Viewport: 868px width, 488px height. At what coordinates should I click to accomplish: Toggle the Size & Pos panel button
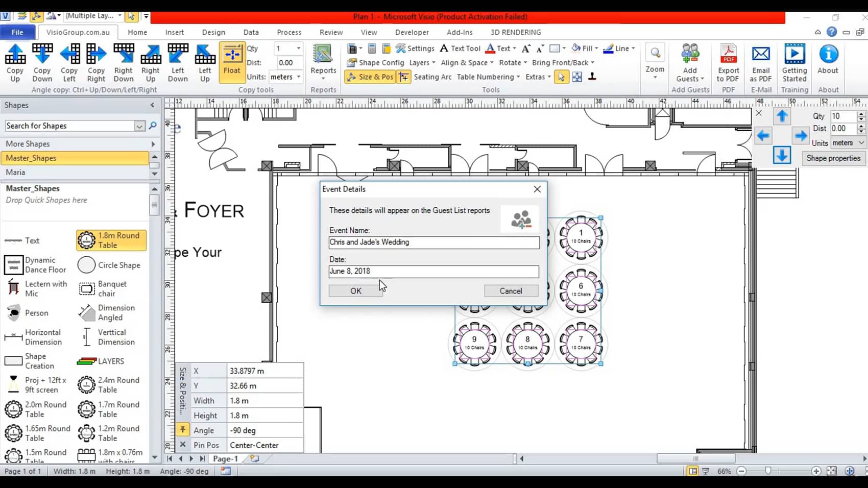tap(370, 77)
